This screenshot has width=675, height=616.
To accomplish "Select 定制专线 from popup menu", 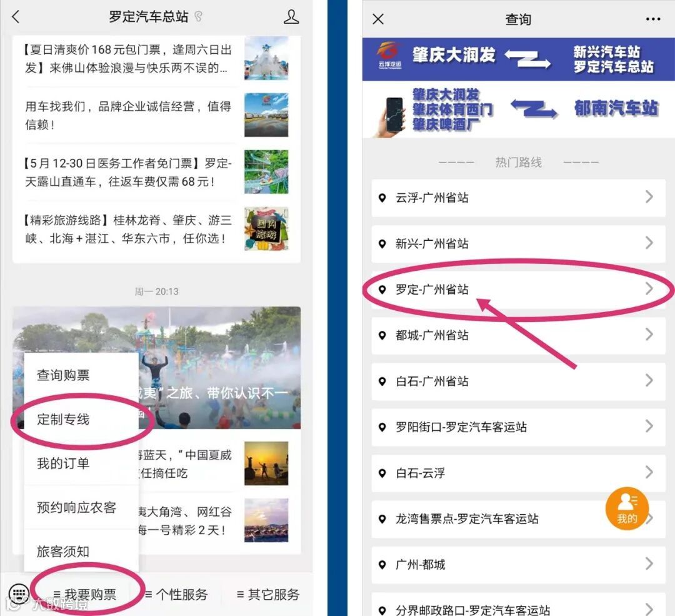I will (x=81, y=419).
